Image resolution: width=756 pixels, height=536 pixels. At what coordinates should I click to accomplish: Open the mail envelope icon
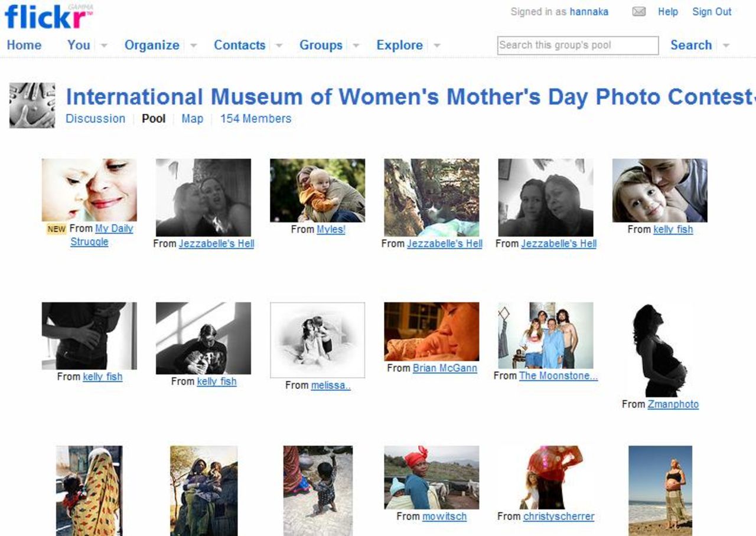pos(638,12)
